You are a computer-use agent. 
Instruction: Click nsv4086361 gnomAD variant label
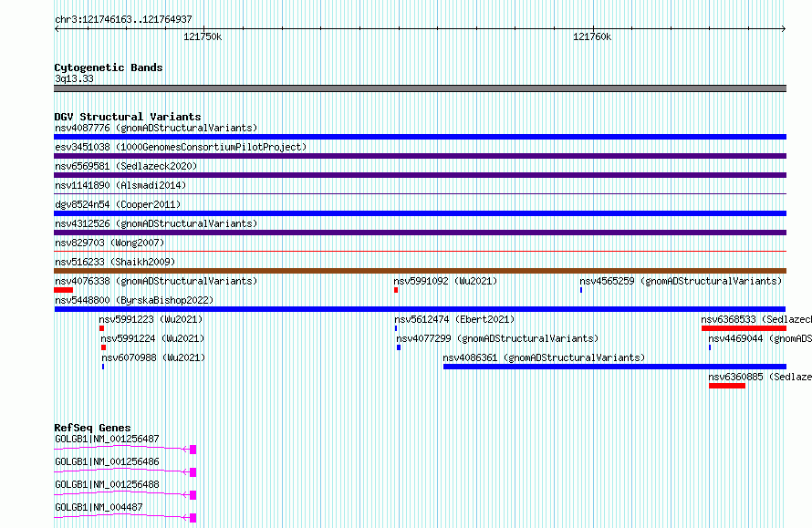tap(544, 357)
